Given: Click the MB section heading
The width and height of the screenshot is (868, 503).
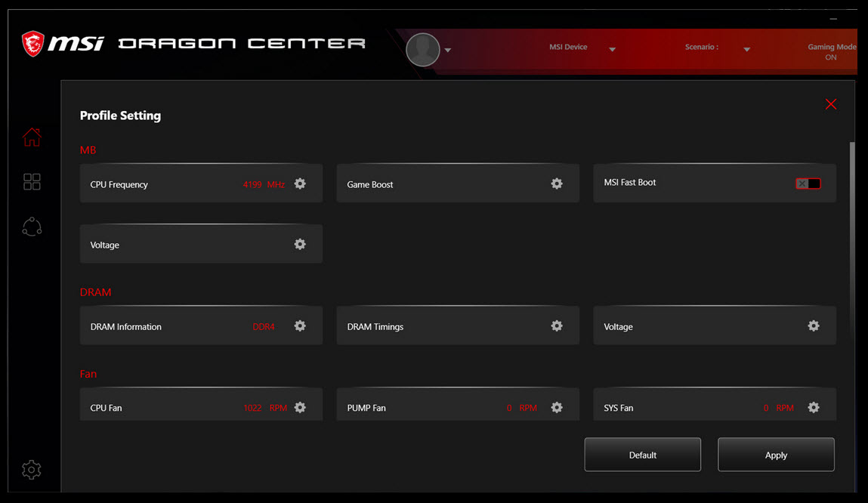Looking at the screenshot, I should (88, 150).
